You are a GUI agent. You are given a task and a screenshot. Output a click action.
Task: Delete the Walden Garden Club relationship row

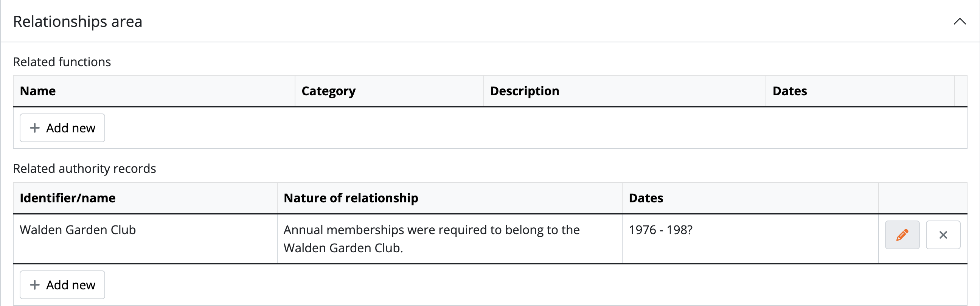coord(943,235)
